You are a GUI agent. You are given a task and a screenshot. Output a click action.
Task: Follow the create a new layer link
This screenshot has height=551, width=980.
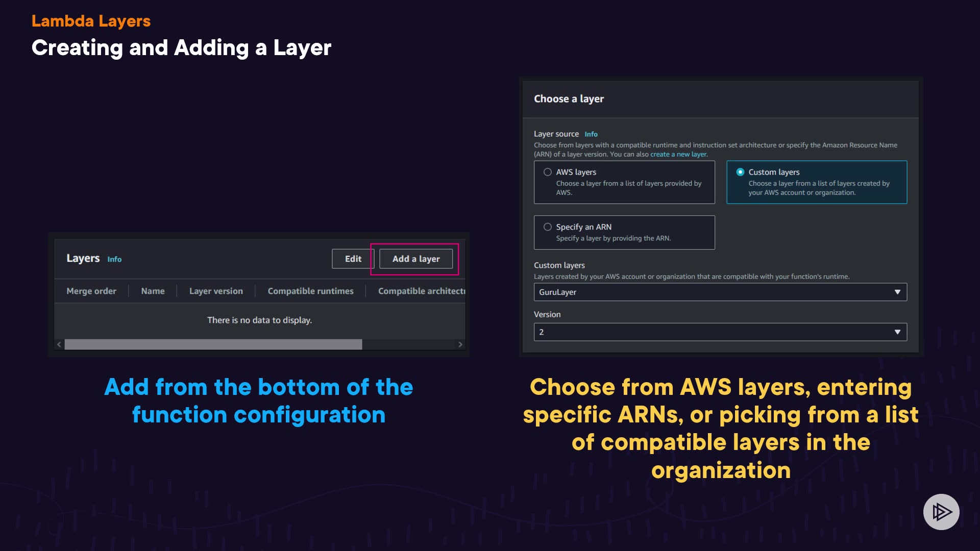[x=678, y=154]
